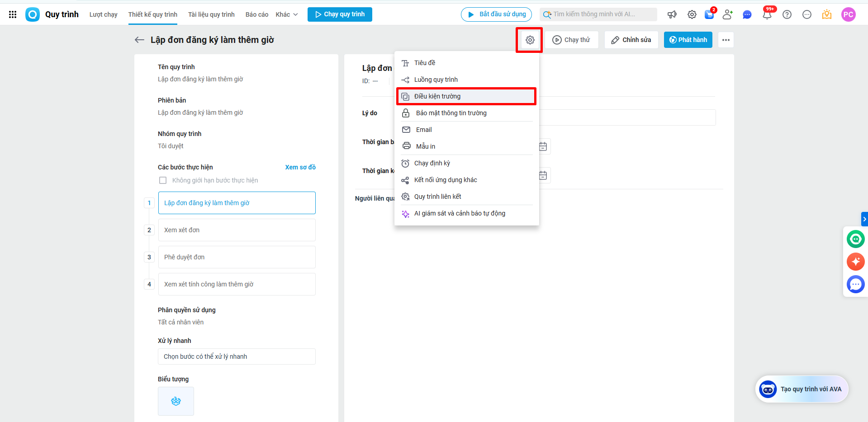Open the Chọn bước có thể xử lý nhanh dropdown
This screenshot has height=422, width=868.
237,356
